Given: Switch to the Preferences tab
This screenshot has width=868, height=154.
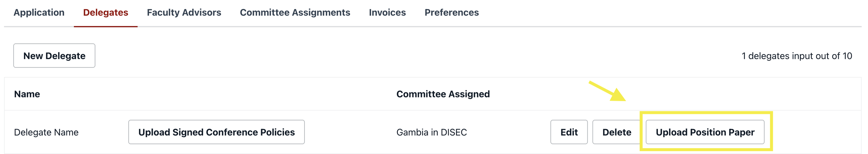Looking at the screenshot, I should (x=451, y=12).
